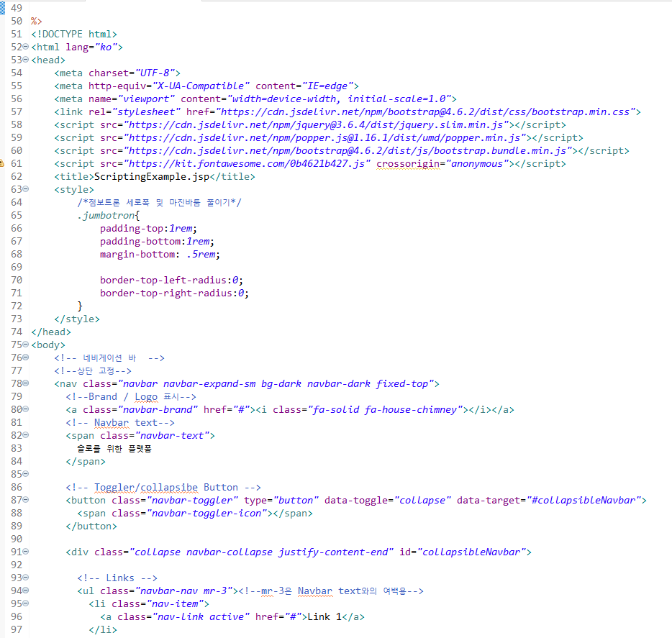Click the underlined crossorigin attribute

(408, 164)
